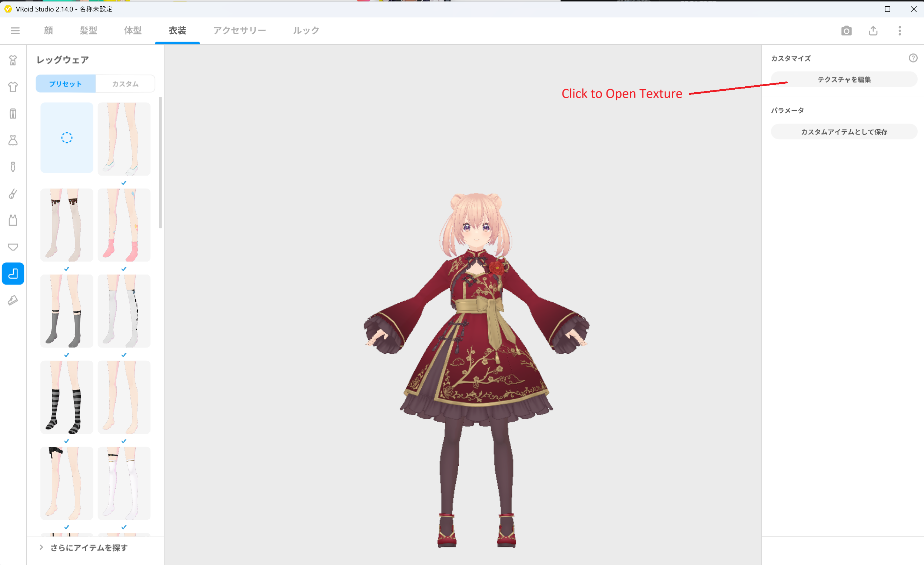Minimize the VRoid Studio window
Screen dimensions: 924x565
pyautogui.click(x=862, y=9)
